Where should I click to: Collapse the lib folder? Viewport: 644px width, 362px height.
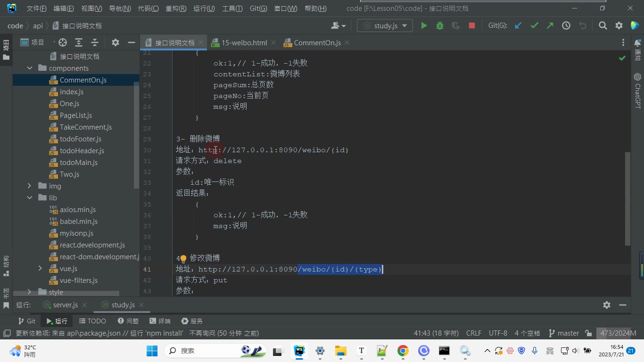(30, 198)
